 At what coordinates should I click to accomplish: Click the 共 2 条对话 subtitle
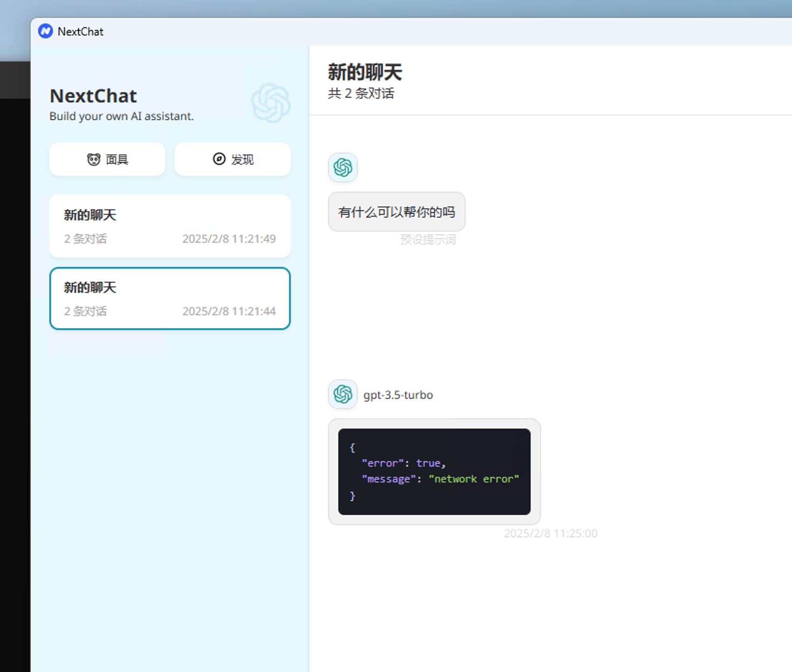pos(361,93)
